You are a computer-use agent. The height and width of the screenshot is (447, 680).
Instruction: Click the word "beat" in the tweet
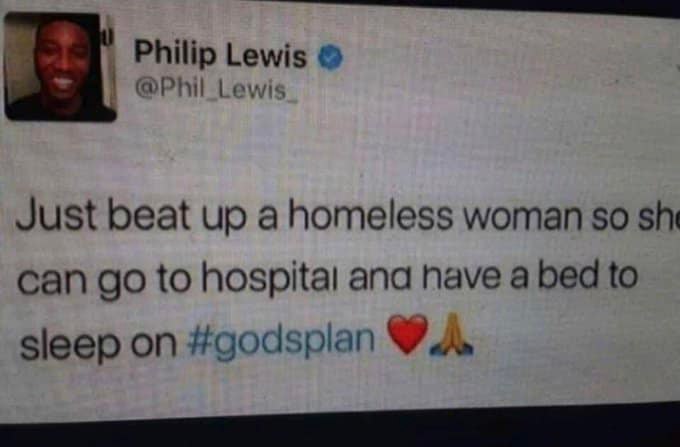[149, 215]
